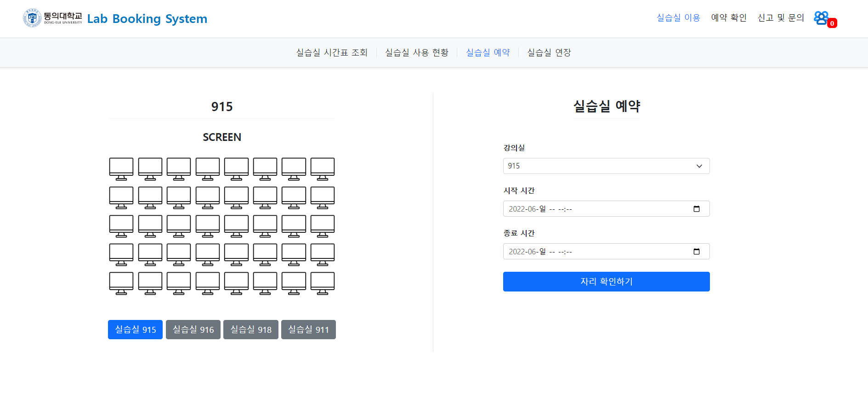Switch to 실습실 911 room
868x409 pixels.
(308, 329)
